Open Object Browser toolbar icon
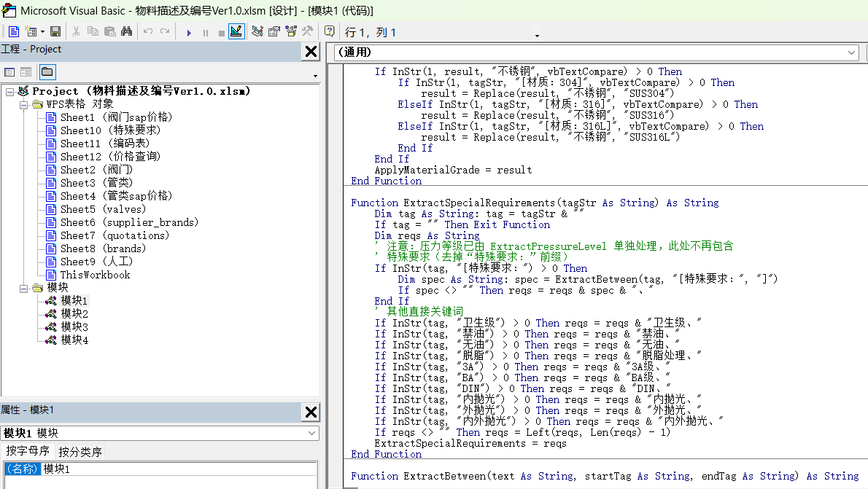Viewport: 868px width, 489px height. pyautogui.click(x=290, y=31)
